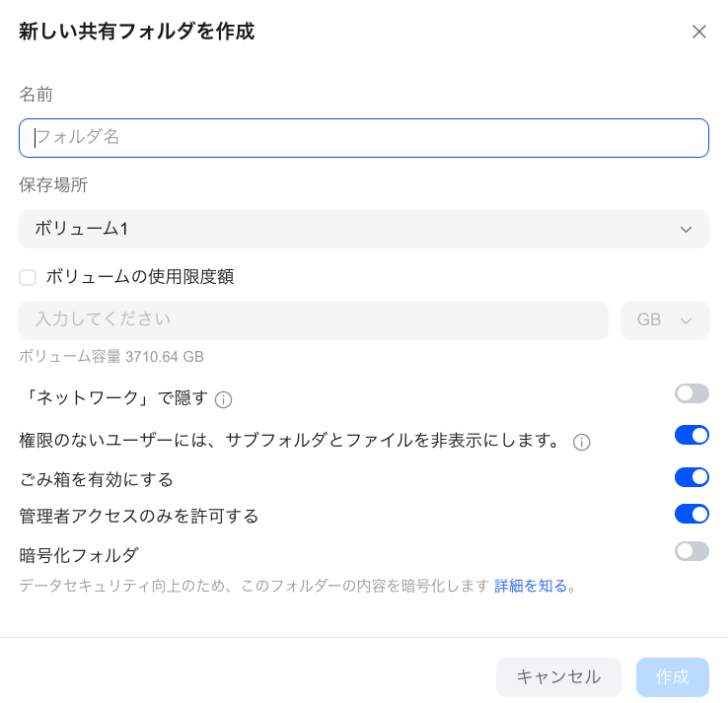The width and height of the screenshot is (728, 703).
Task: Click the ボリュームの使用限度額 label text
Action: click(x=140, y=277)
